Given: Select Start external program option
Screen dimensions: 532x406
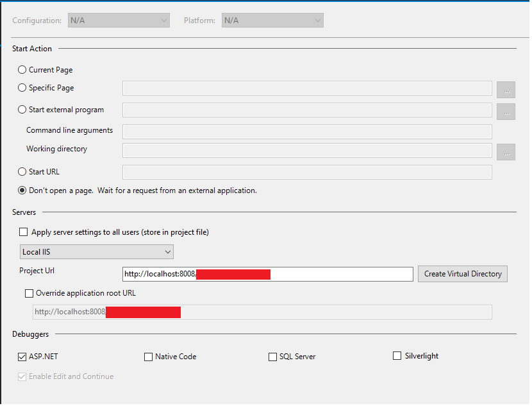Looking at the screenshot, I should [x=22, y=110].
